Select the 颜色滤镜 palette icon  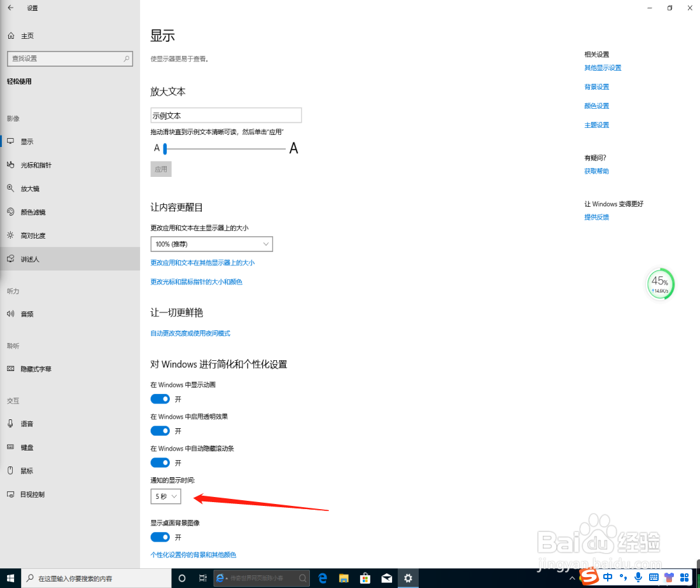11,212
